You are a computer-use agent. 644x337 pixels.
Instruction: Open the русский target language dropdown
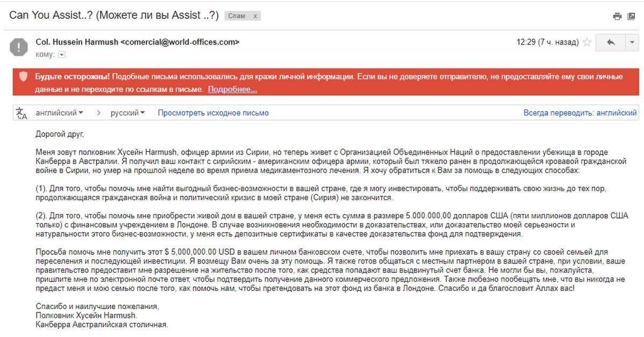128,113
